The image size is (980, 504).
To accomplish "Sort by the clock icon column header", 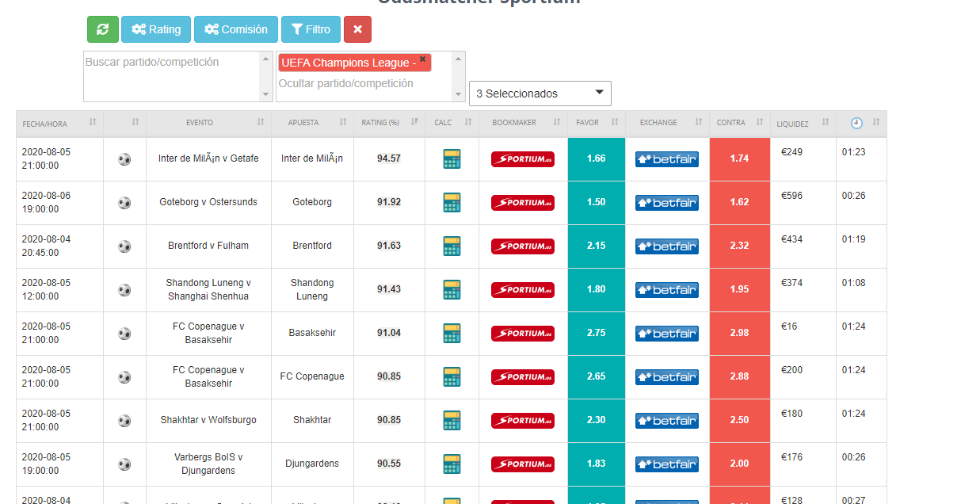I will pos(861,123).
